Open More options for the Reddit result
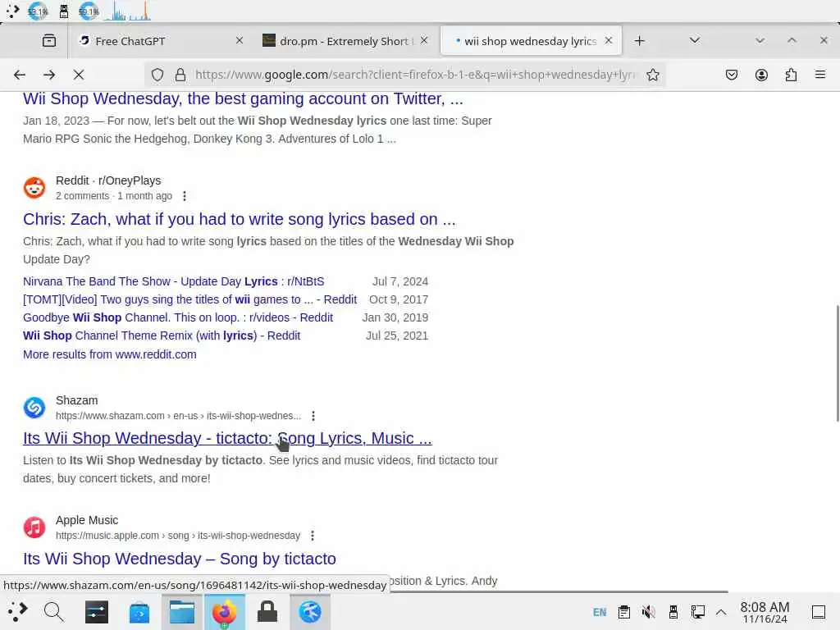Image resolution: width=840 pixels, height=630 pixels. [x=185, y=196]
